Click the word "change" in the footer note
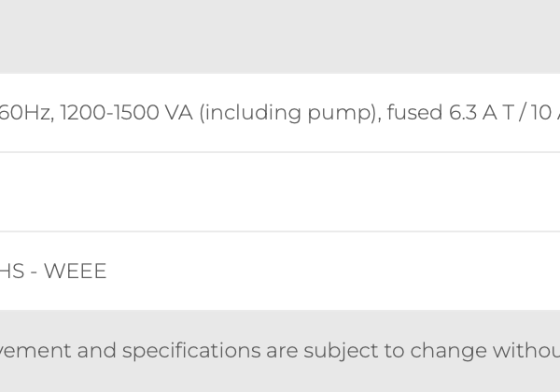 [x=448, y=351]
